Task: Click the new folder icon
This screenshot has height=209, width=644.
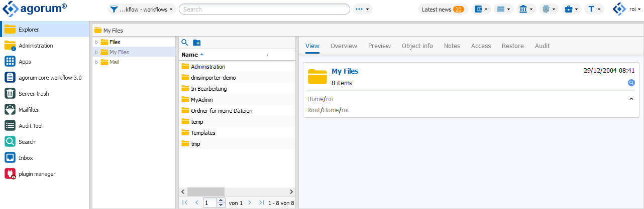Action: click(x=197, y=43)
